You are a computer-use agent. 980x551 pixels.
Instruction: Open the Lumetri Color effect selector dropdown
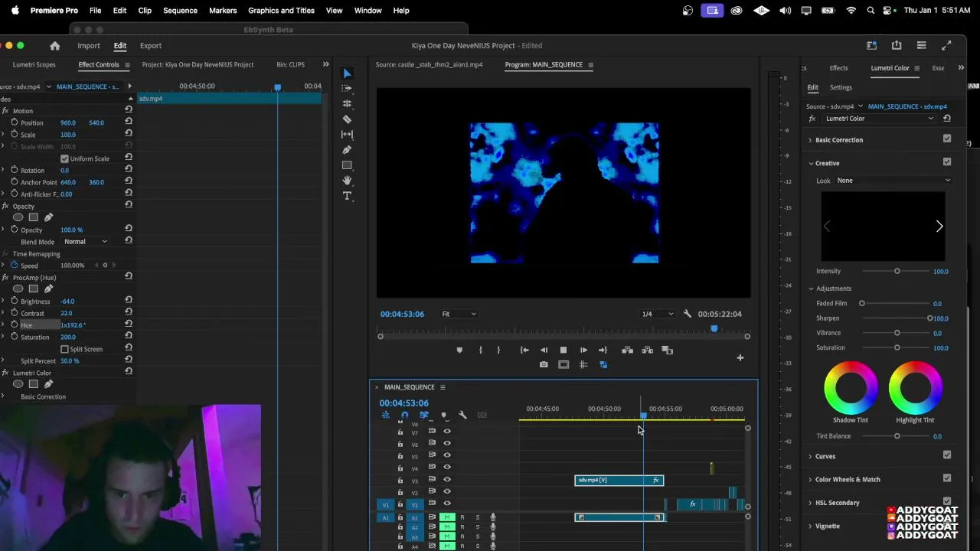[x=879, y=119]
